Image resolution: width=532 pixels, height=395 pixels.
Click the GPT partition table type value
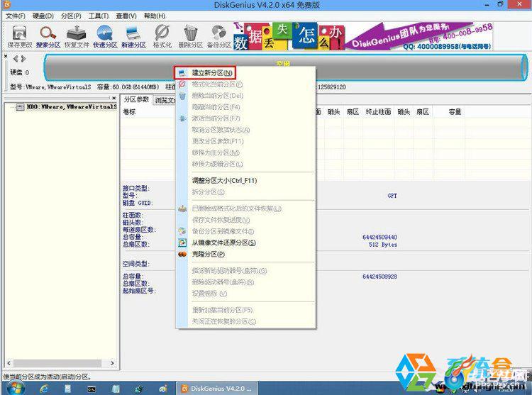tap(392, 196)
